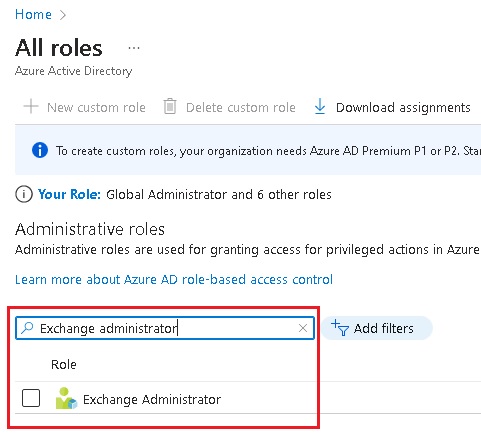Click Delete custom role label
Screen dimensions: 481x445
241,108
